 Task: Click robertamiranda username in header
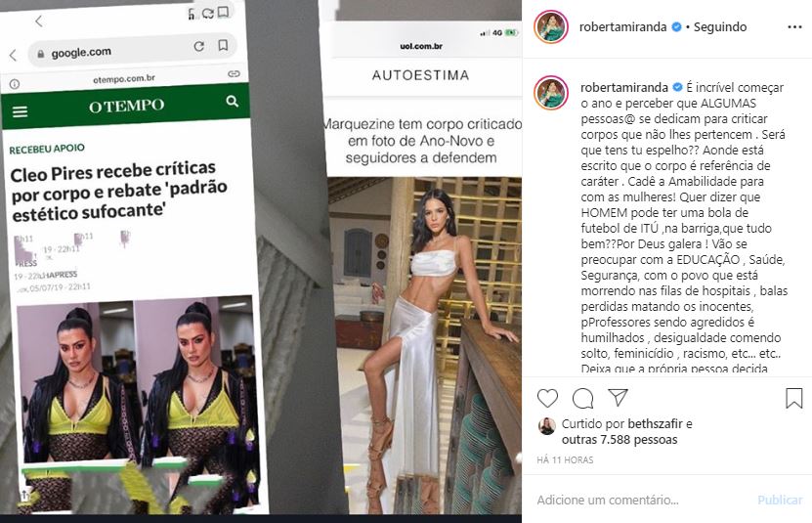622,27
